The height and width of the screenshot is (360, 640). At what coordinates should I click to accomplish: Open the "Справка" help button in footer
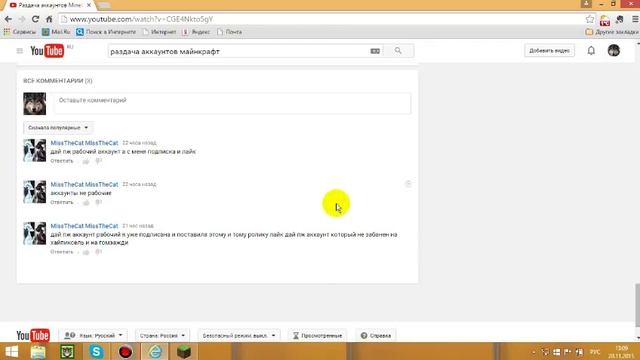tap(376, 336)
